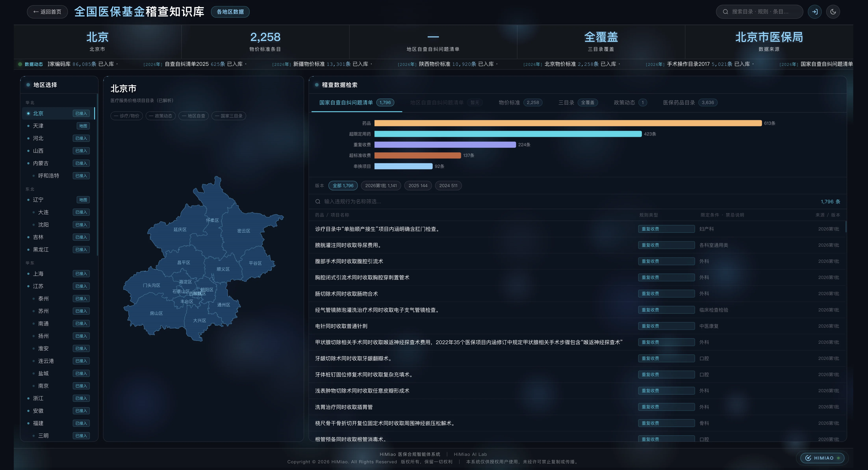This screenshot has height=470, width=868.
Task: Click the cyan 超限定用药 bar
Action: [x=508, y=134]
